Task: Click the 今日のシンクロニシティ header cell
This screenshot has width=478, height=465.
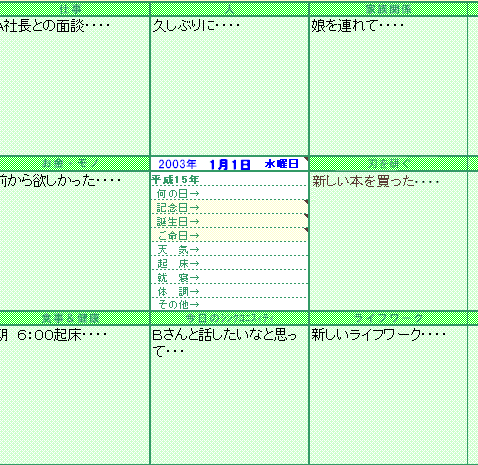Action: (x=230, y=318)
